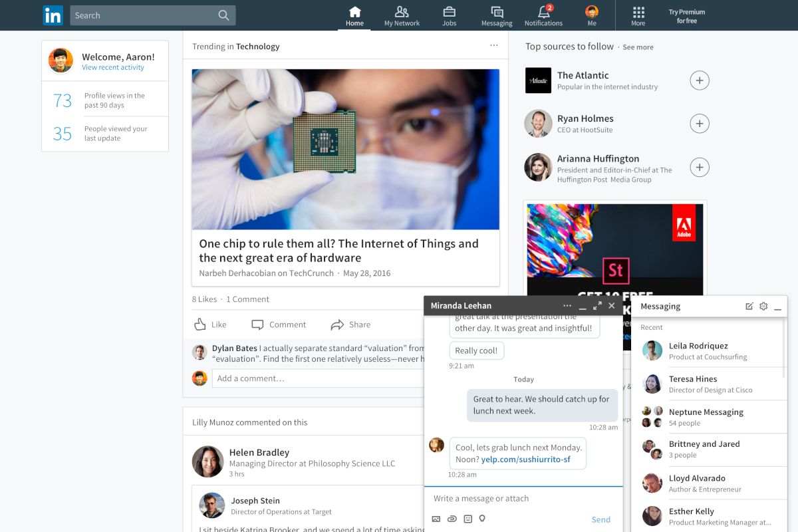Image resolution: width=798 pixels, height=532 pixels.
Task: Open Leila Rodriquez conversation
Action: [709, 351]
